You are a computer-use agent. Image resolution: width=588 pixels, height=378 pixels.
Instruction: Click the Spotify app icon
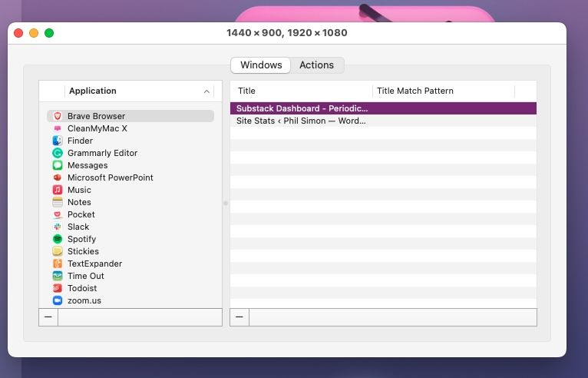(58, 239)
